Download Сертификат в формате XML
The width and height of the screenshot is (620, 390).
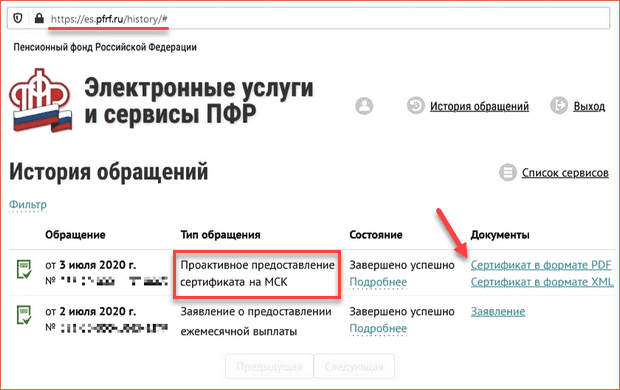542,282
